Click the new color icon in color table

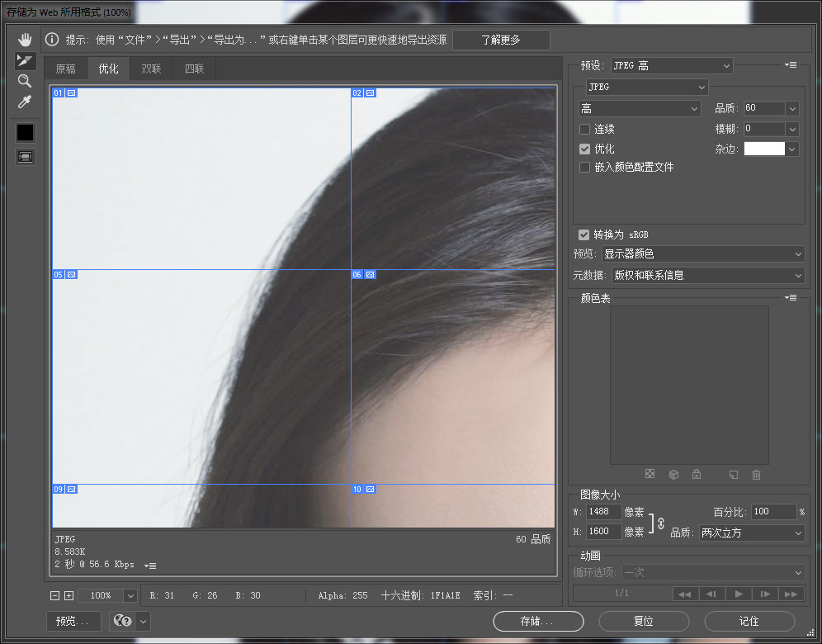(734, 474)
